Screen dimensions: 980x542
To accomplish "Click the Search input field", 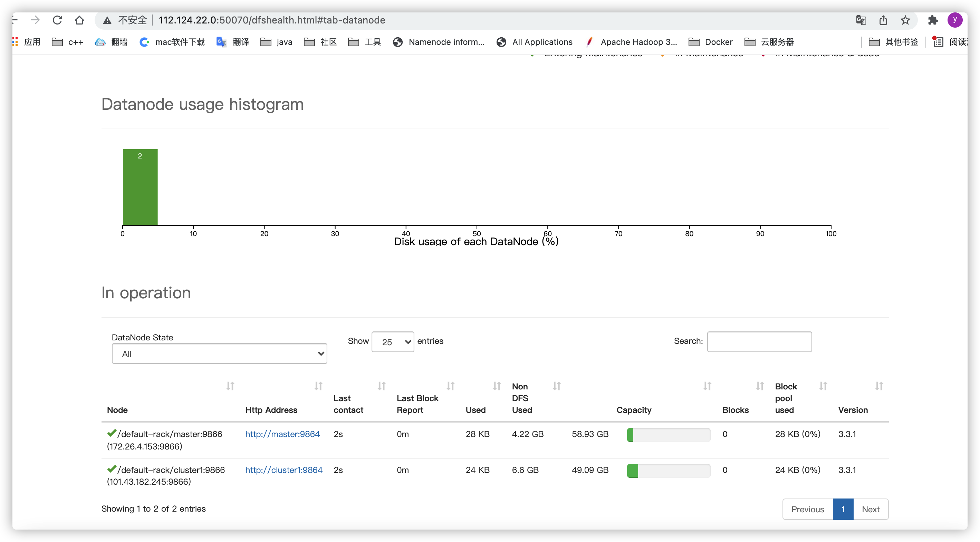I will click(x=759, y=341).
